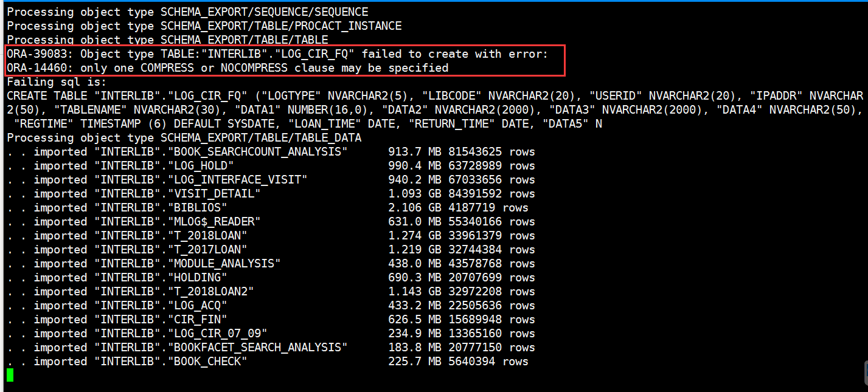Click table name "HOLDING"
Viewport: 868px width, 392px height.
[197, 278]
